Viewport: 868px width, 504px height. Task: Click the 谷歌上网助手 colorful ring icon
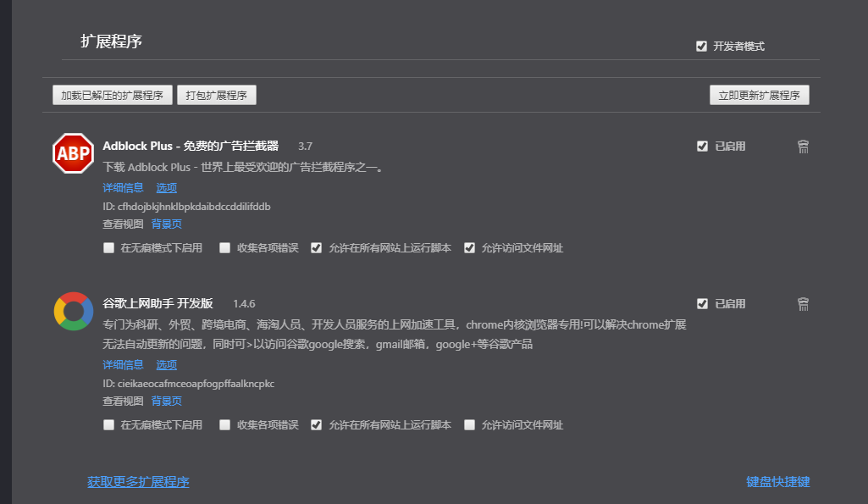point(73,311)
